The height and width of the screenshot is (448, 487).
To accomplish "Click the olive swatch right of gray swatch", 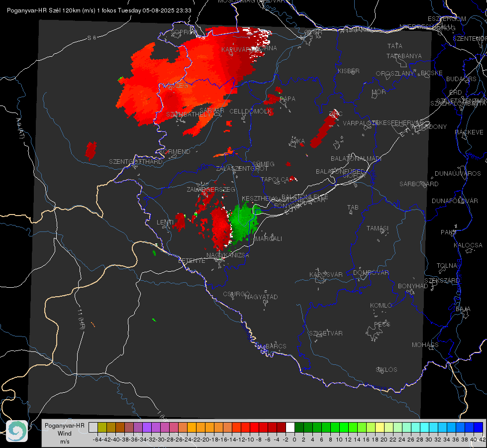I will tap(102, 427).
